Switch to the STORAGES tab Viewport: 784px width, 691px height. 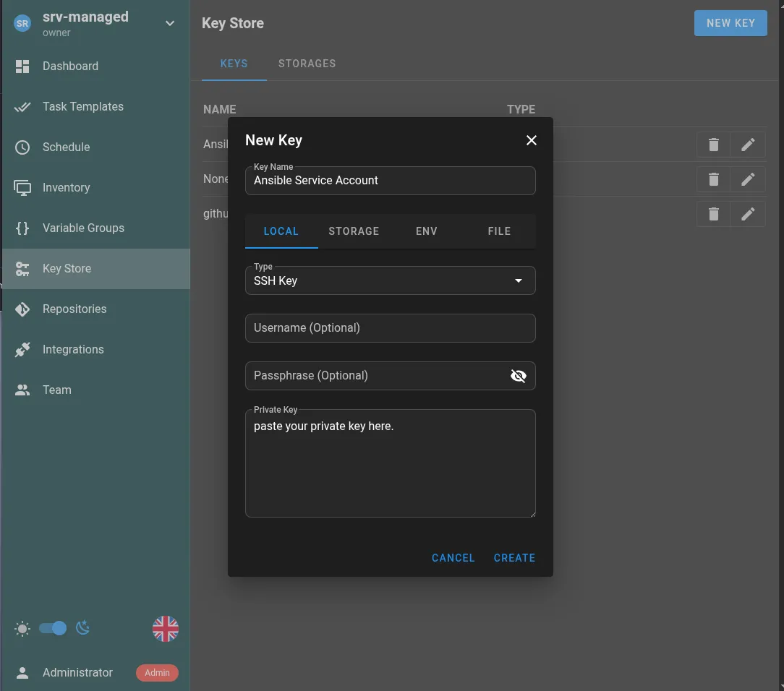point(307,64)
